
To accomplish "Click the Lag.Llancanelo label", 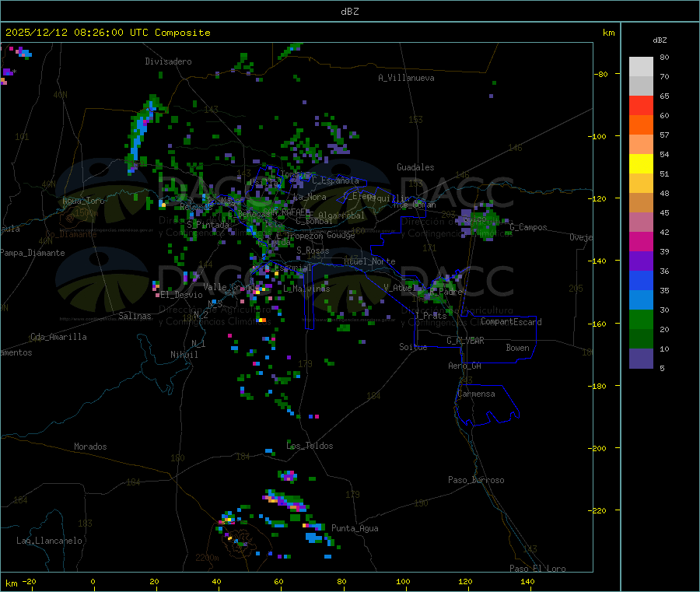I will (x=50, y=541).
